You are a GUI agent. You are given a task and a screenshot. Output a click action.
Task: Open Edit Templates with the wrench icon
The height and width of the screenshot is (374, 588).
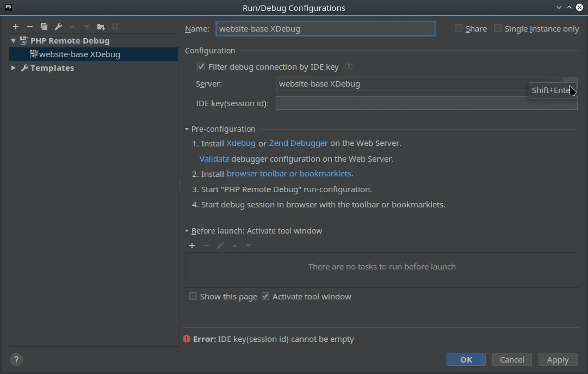click(58, 27)
